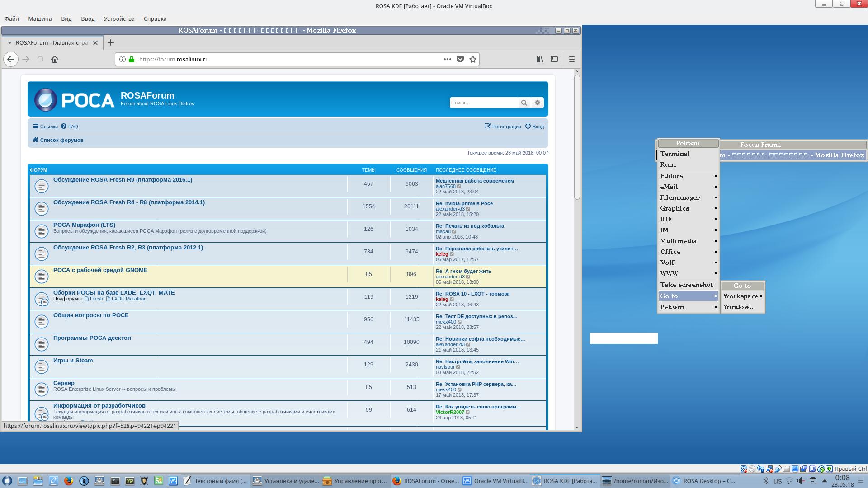Viewport: 868px width, 488px height.
Task: Open the Firefox hamburger menu
Action: click(571, 59)
